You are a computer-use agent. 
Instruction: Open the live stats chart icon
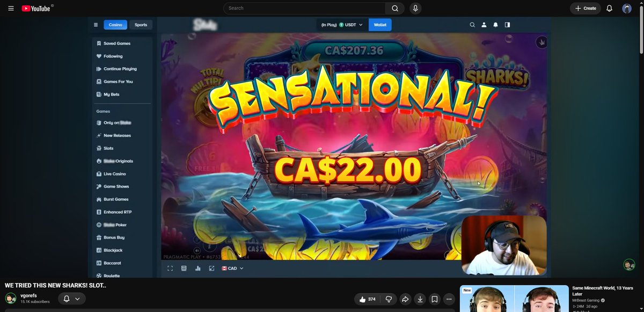[x=198, y=269]
